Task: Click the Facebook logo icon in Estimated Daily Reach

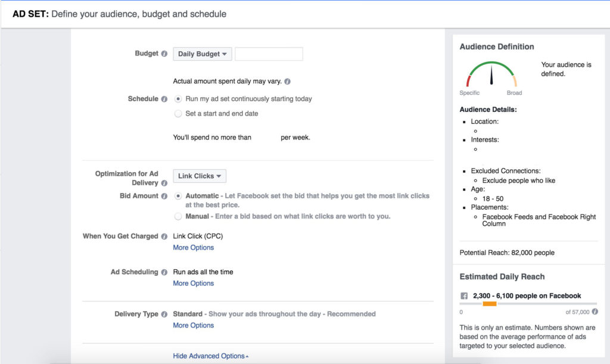Action: point(463,296)
